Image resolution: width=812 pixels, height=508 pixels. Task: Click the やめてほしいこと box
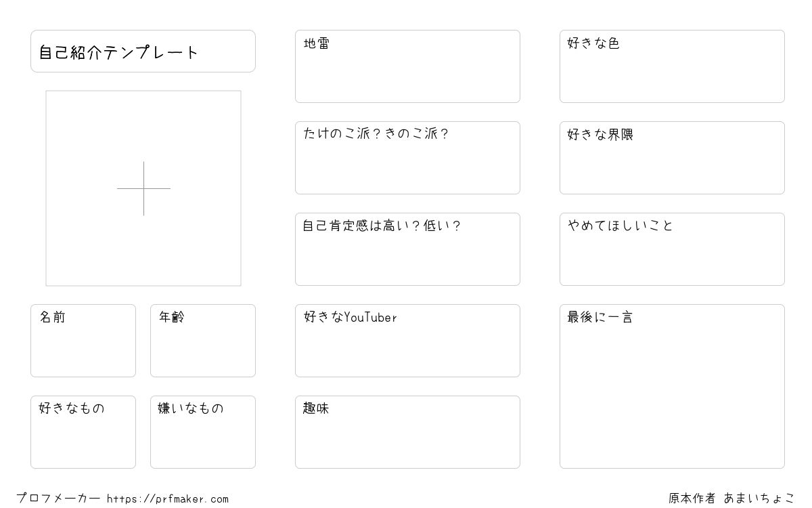pyautogui.click(x=672, y=249)
